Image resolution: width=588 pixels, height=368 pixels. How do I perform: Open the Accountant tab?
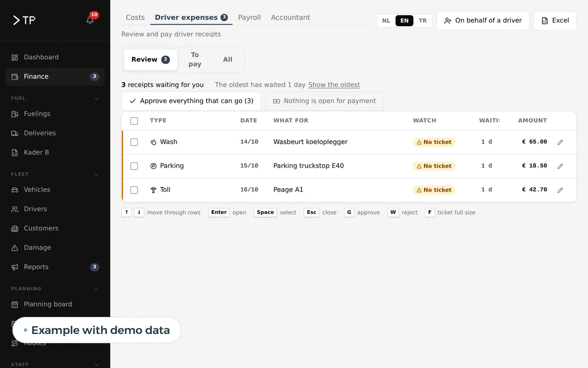[x=290, y=17]
